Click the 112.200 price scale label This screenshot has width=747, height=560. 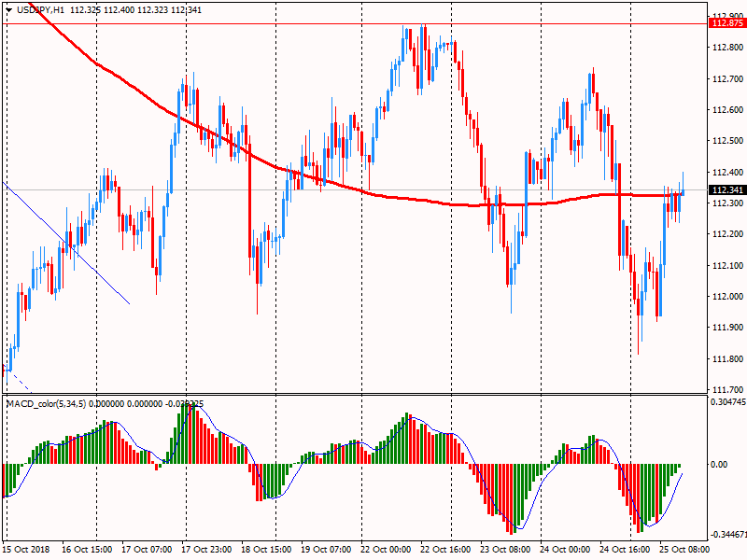pos(728,234)
